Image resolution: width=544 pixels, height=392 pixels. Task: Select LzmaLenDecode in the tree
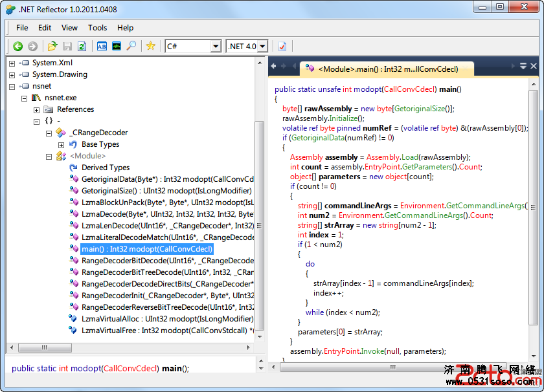(x=168, y=226)
